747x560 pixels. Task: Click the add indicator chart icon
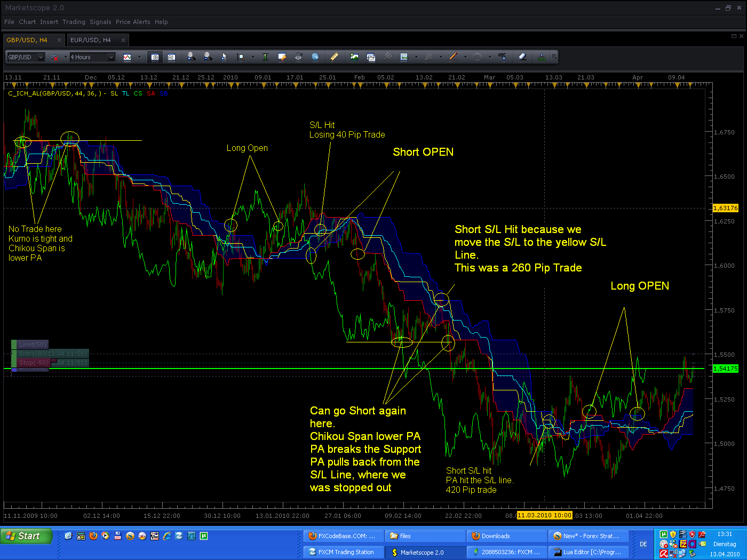coord(354,57)
